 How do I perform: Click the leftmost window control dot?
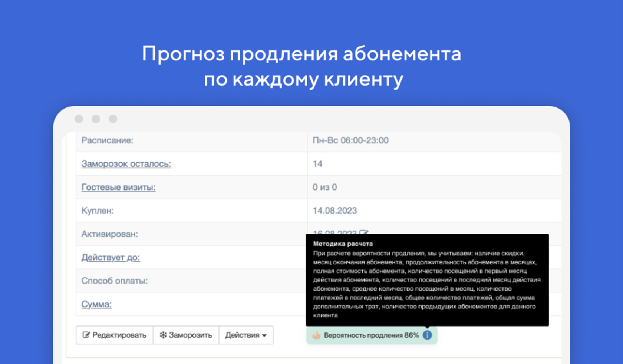79,119
